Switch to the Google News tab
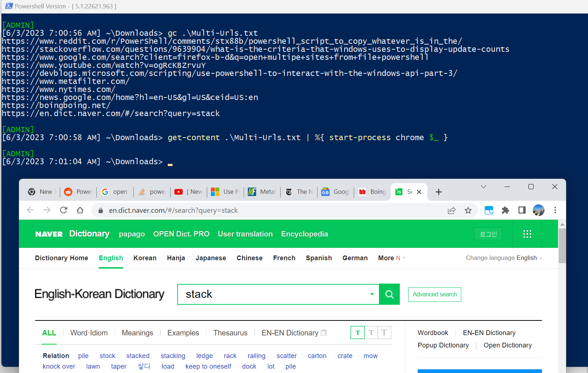 [335, 192]
